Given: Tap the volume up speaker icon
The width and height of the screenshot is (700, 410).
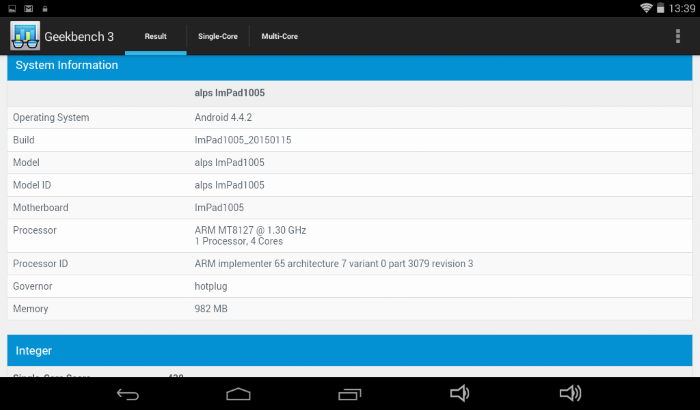Looking at the screenshot, I should click(x=570, y=393).
